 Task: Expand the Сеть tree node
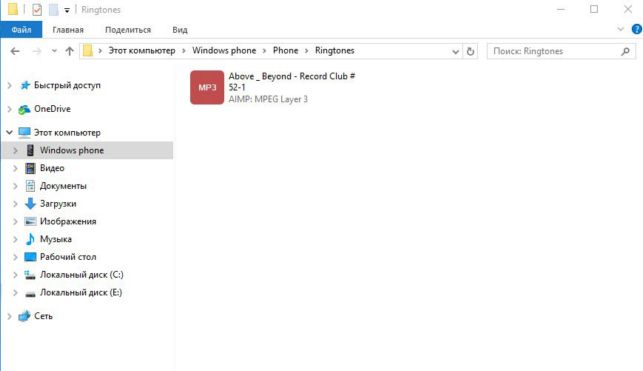(x=9, y=316)
